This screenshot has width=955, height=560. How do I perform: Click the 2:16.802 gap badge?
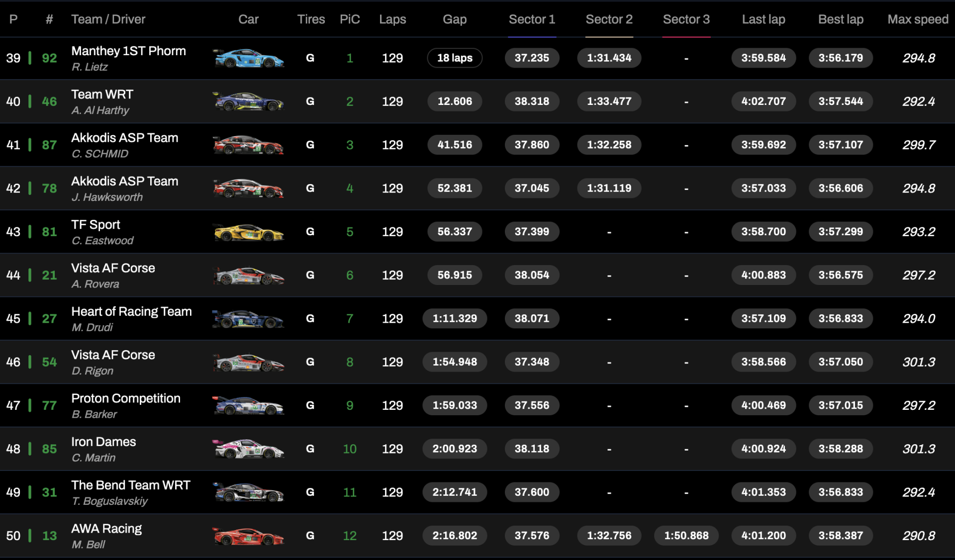click(455, 536)
